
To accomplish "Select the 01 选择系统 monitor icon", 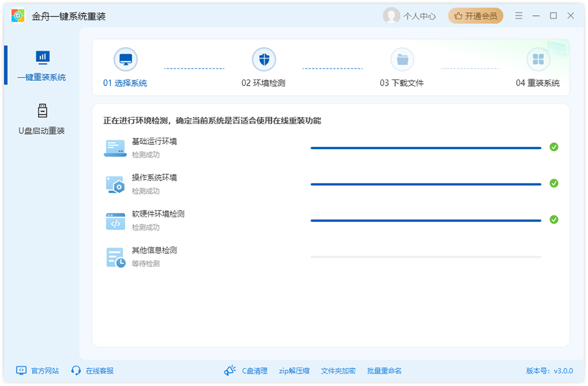I will pyautogui.click(x=126, y=59).
